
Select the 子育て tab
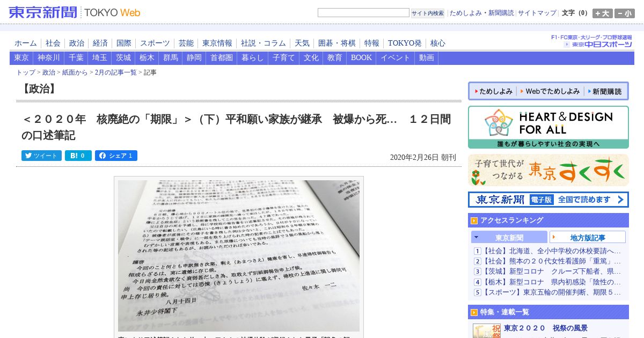pyautogui.click(x=284, y=58)
